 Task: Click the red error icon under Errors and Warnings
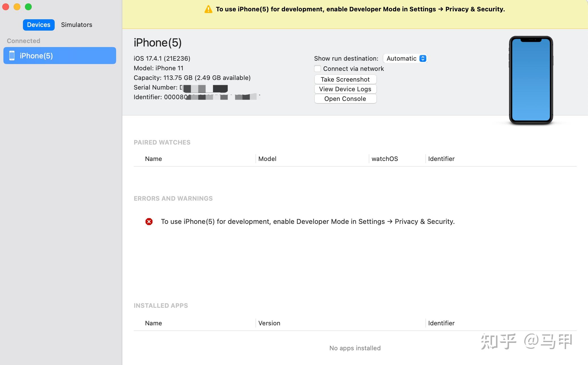[x=149, y=222]
